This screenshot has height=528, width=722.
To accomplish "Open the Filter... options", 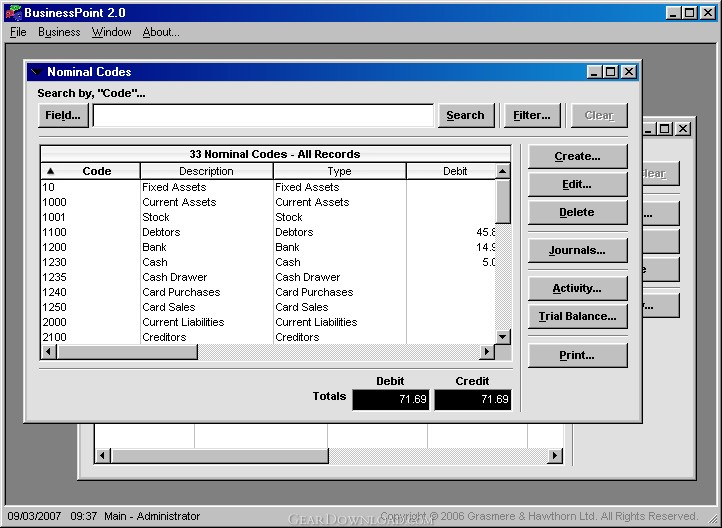I will (532, 115).
